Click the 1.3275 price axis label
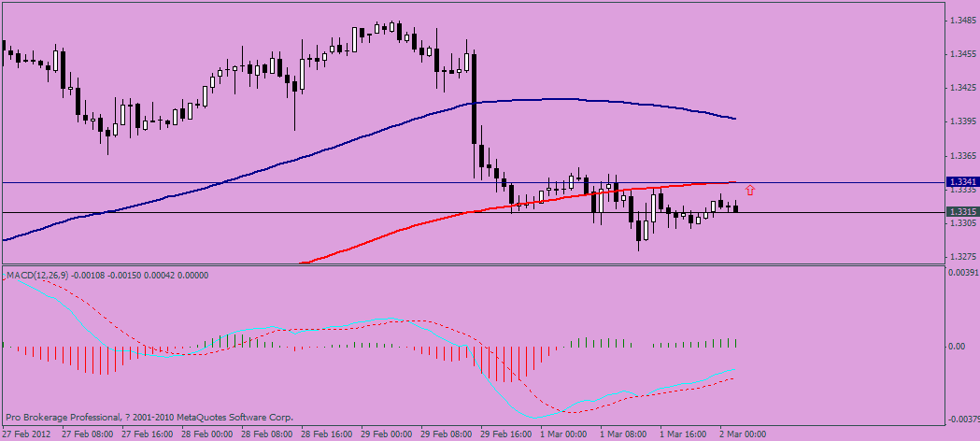Screen dimensions: 980x441 click(x=962, y=256)
